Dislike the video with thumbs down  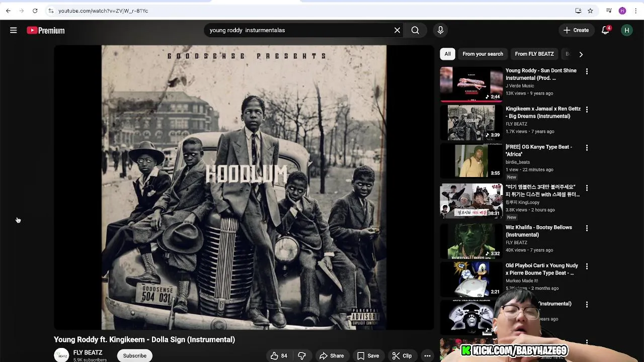point(302,355)
